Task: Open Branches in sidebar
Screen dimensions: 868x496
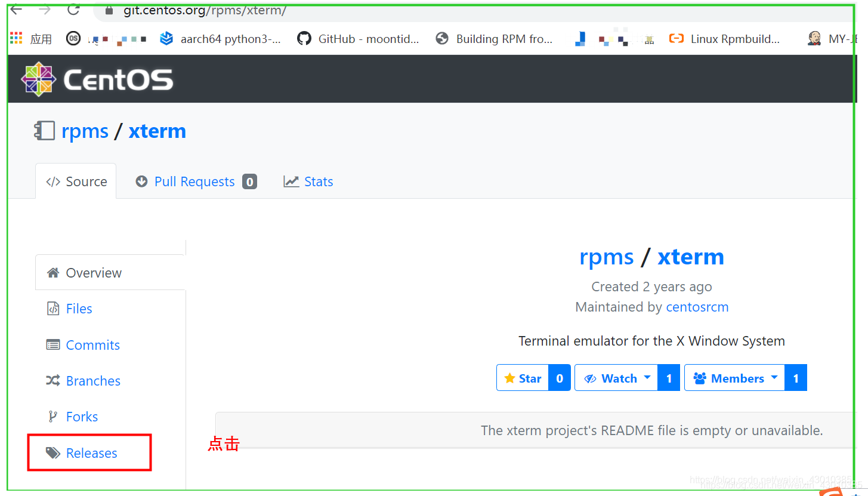Action: coord(93,381)
